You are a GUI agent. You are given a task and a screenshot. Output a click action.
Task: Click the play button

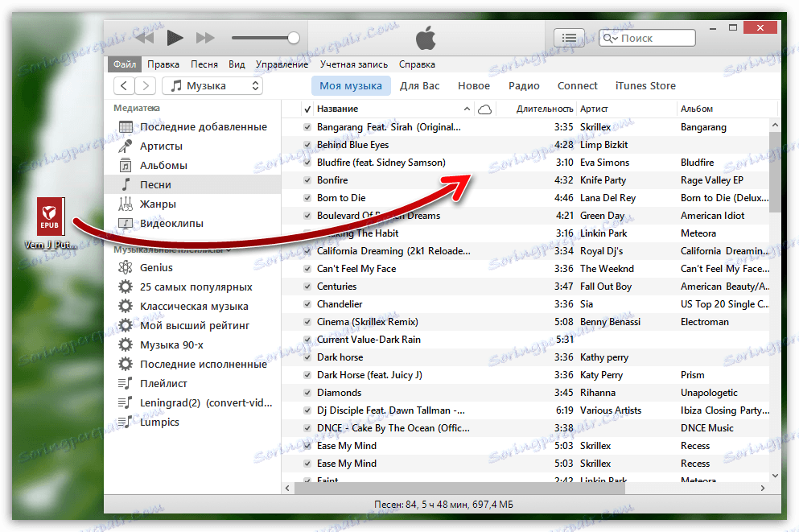[175, 38]
